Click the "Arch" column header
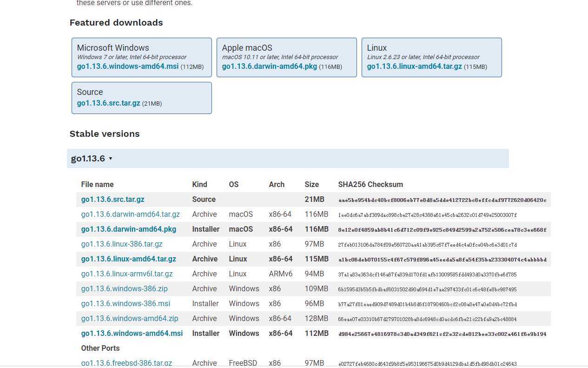 277,185
